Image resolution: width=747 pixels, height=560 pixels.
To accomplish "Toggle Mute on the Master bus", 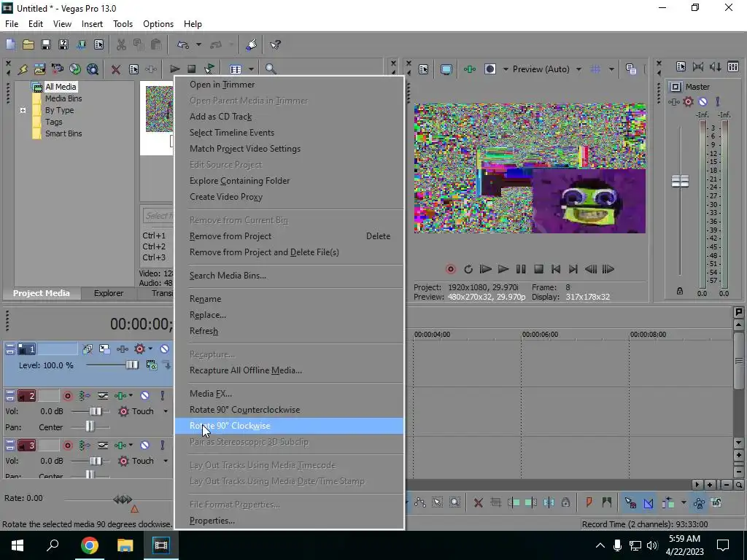I will point(703,102).
